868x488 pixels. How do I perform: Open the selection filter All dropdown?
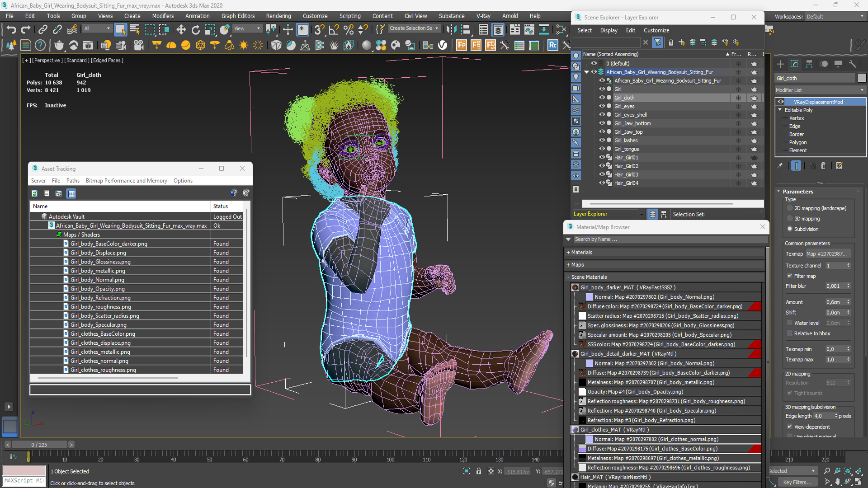coord(97,28)
